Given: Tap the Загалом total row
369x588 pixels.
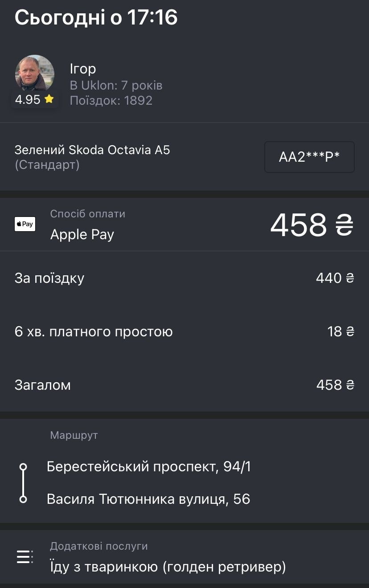Looking at the screenshot, I should [184, 385].
